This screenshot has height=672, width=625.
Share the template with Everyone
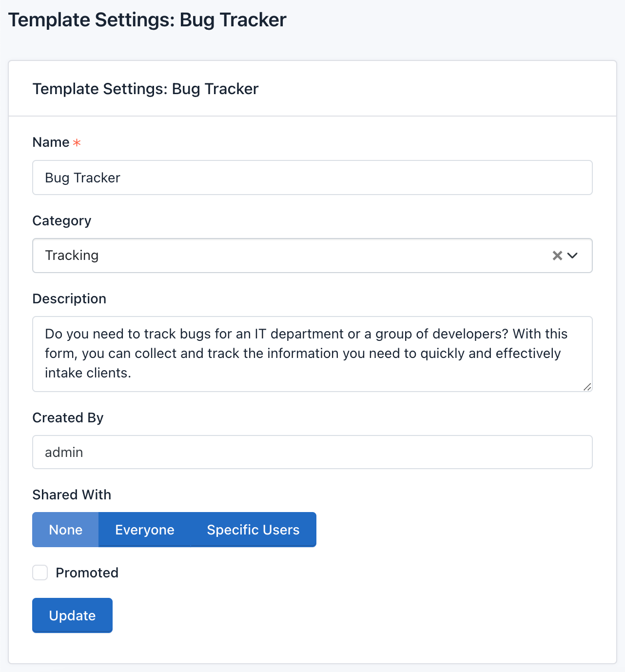(x=144, y=530)
